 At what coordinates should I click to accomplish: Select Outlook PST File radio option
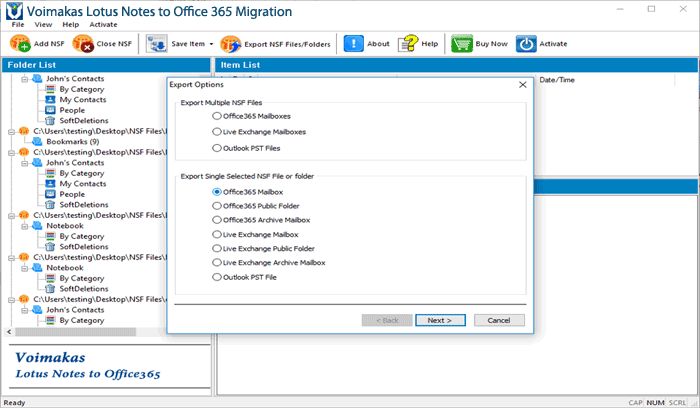pos(217,277)
